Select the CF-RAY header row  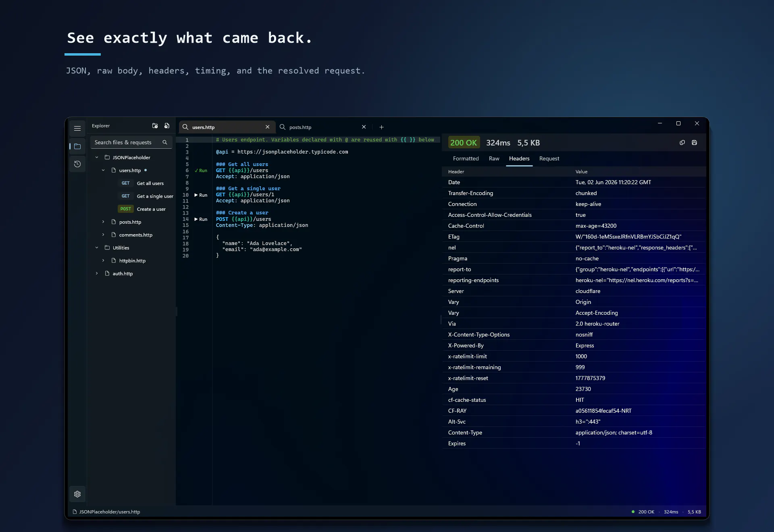pyautogui.click(x=574, y=411)
